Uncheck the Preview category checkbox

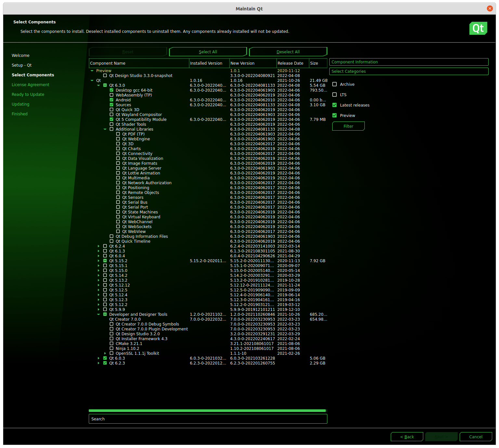pos(335,115)
